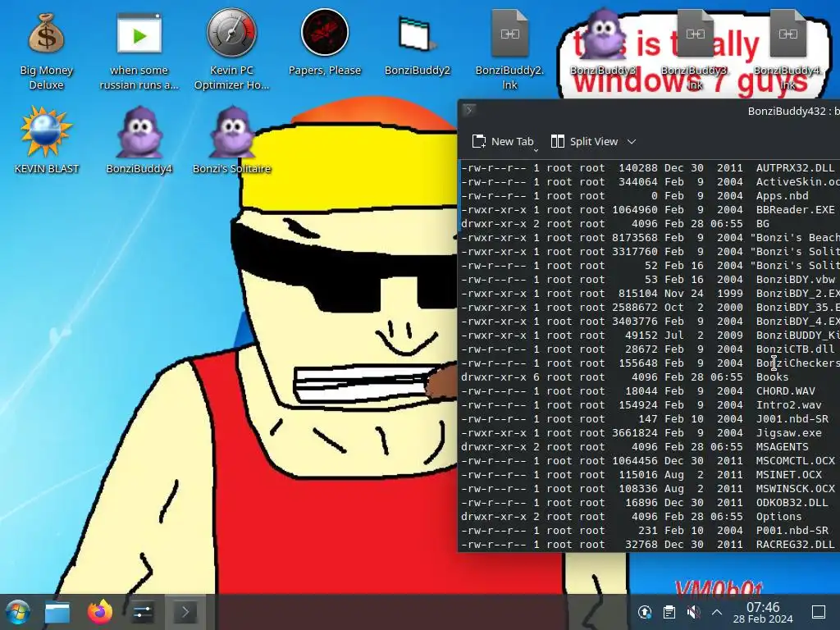Click ODKOB32.DLL filename in terminal
The width and height of the screenshot is (840, 630).
(x=792, y=502)
